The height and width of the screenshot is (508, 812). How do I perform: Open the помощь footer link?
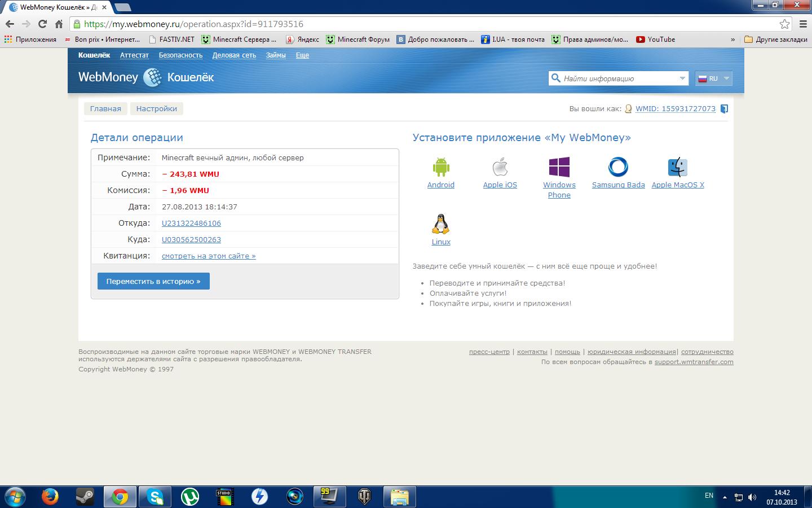567,352
